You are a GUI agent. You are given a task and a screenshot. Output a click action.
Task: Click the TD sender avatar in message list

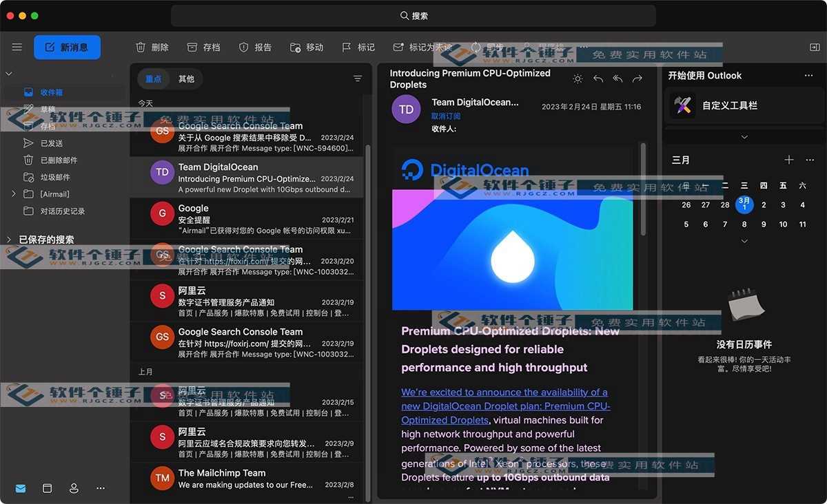[162, 172]
